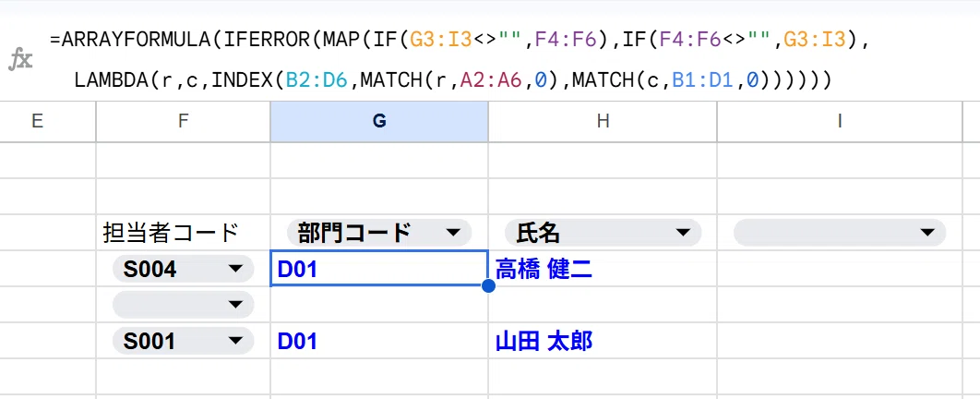Select selected cell D01 next to S004

[x=379, y=269]
